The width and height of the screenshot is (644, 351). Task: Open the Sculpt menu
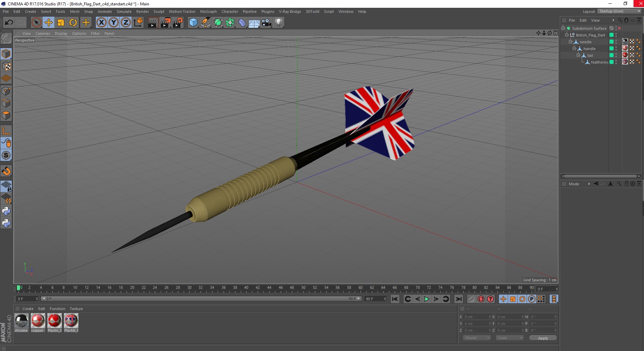159,11
